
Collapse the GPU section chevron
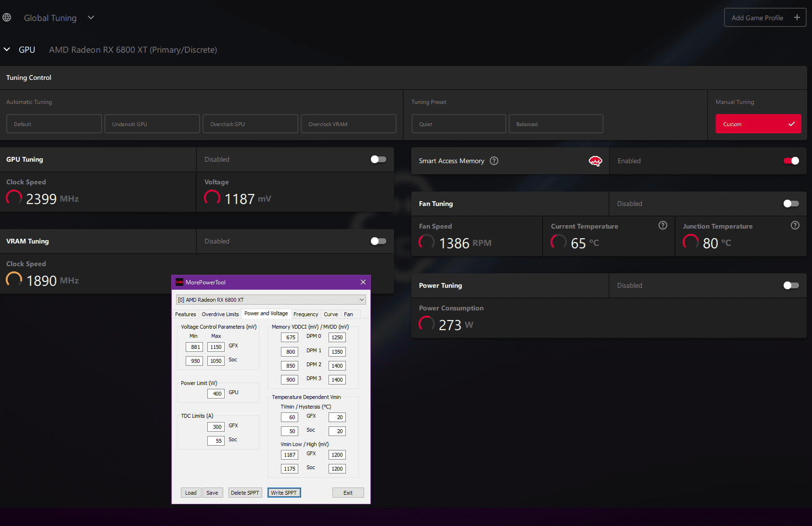7,50
